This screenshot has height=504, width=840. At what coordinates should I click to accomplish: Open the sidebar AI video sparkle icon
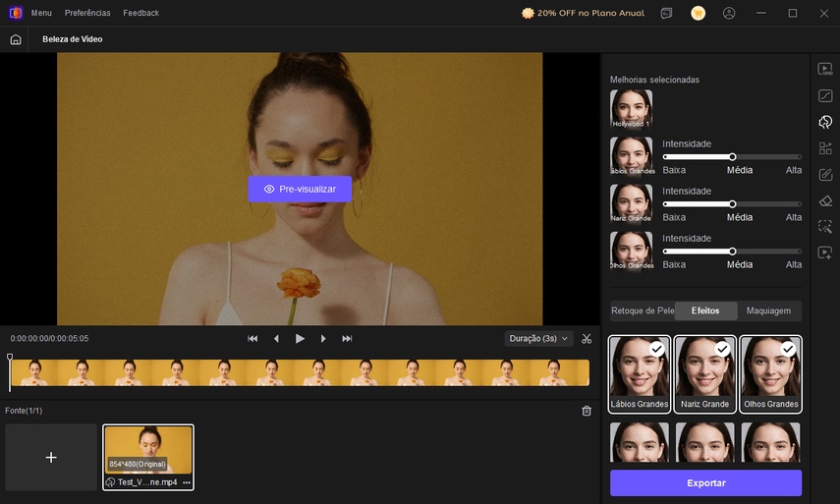pos(825,252)
